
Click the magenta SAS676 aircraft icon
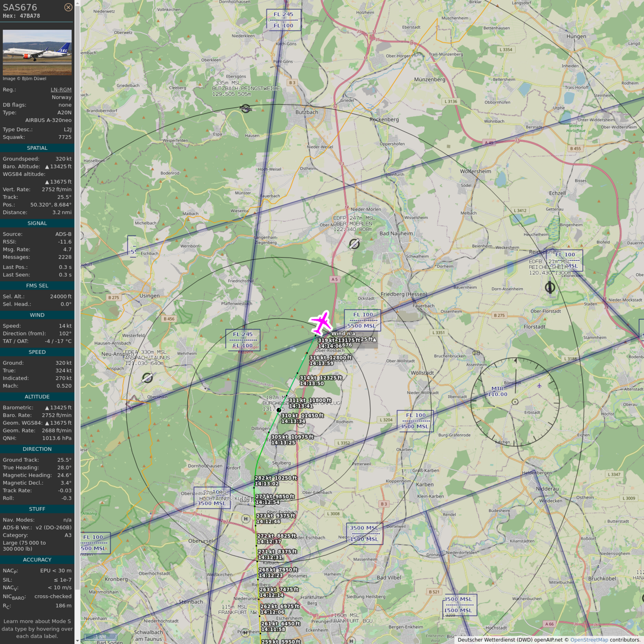point(321,322)
